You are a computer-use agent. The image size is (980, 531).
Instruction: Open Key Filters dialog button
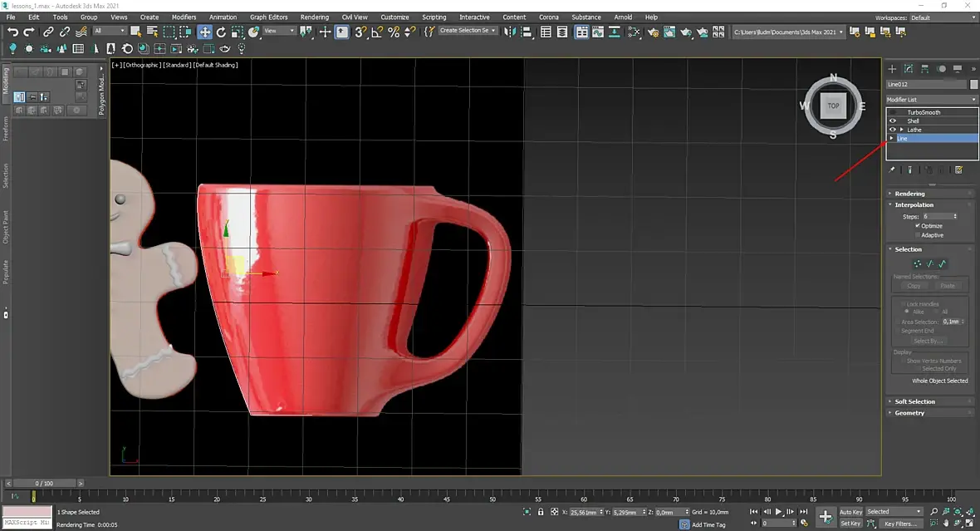(900, 524)
